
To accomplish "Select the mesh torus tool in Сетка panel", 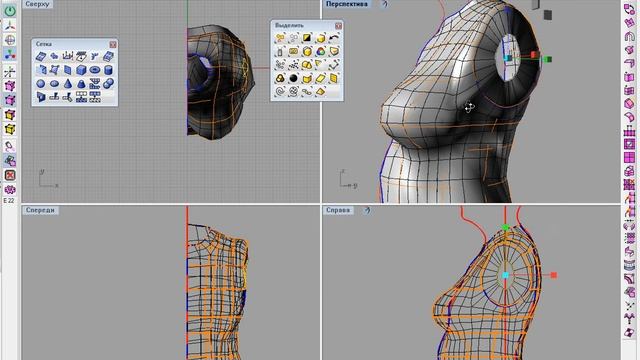I will click(x=95, y=70).
